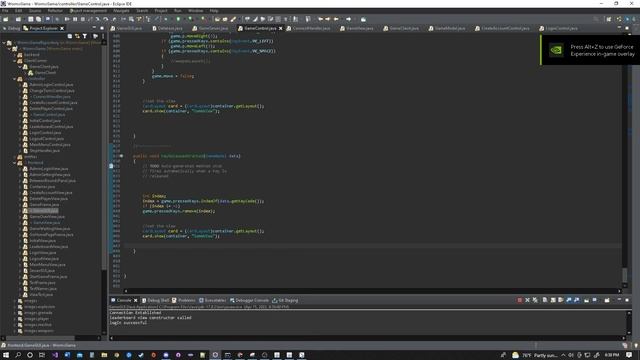The image size is (640, 360).
Task: Click the weather widget in the taskbar
Action: pos(535,355)
